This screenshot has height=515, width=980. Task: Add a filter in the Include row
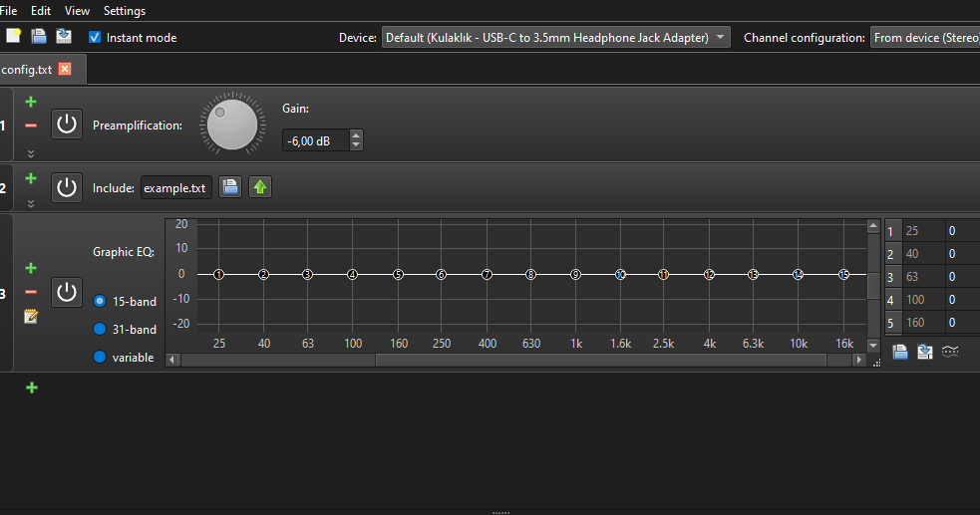coord(31,178)
